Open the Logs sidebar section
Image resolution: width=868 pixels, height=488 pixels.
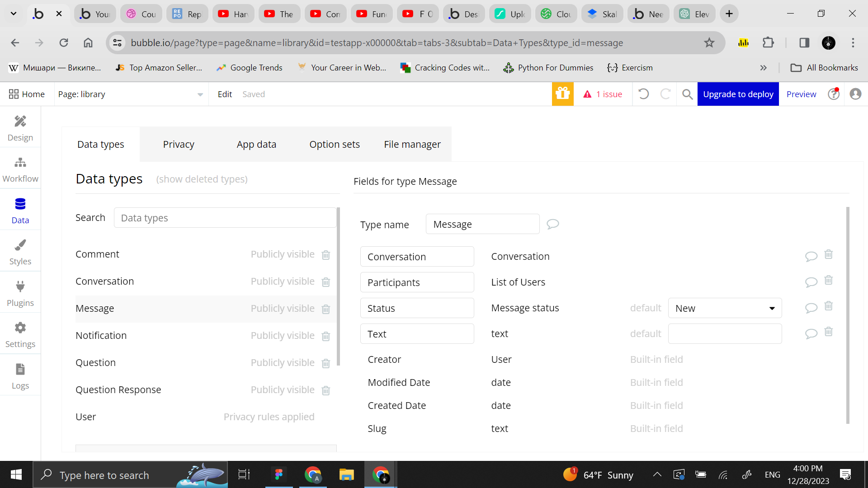(20, 376)
